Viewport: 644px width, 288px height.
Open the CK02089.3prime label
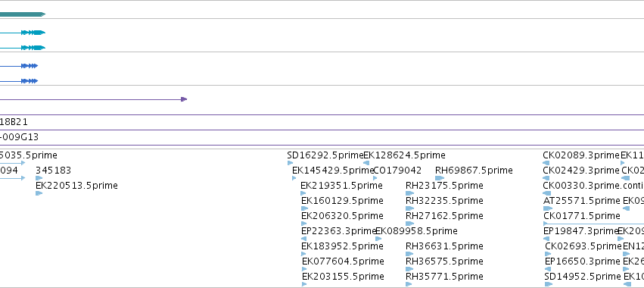[581, 155]
